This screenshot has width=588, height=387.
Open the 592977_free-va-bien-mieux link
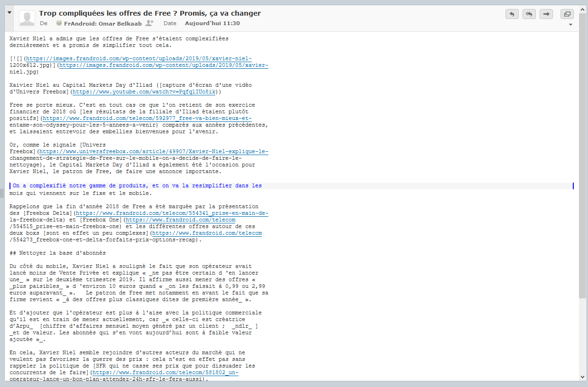(x=148, y=119)
